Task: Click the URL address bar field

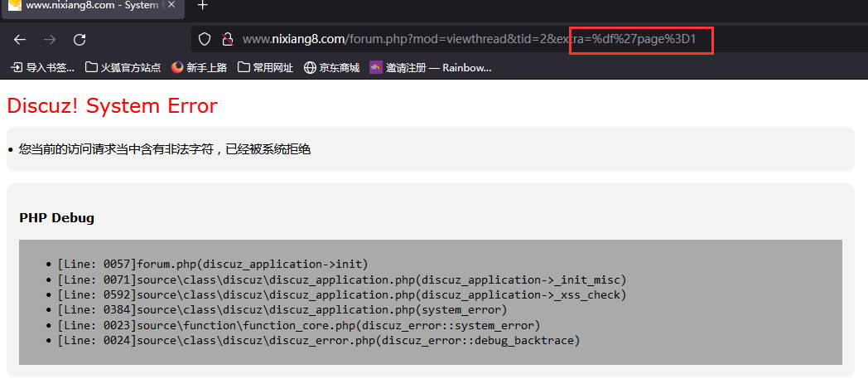Action: click(529, 39)
